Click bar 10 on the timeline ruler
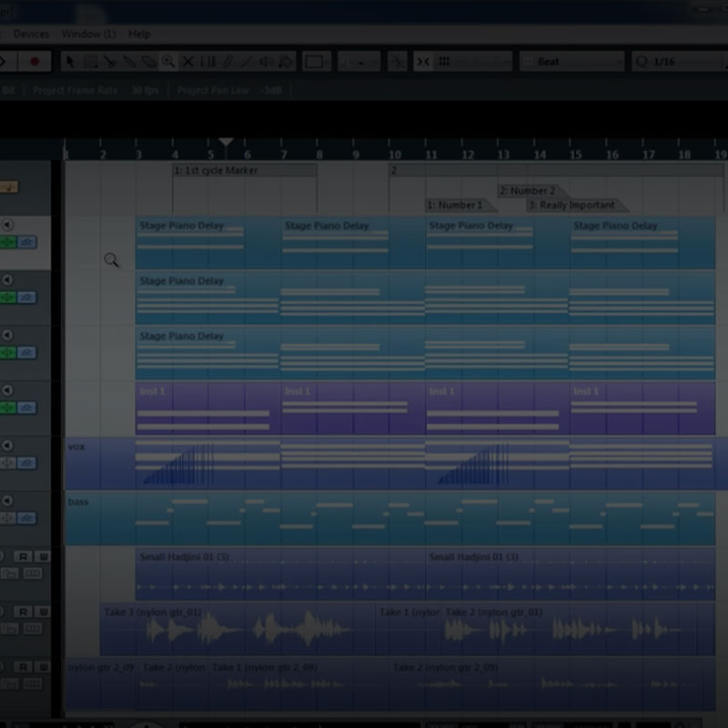The image size is (728, 728). tap(395, 154)
